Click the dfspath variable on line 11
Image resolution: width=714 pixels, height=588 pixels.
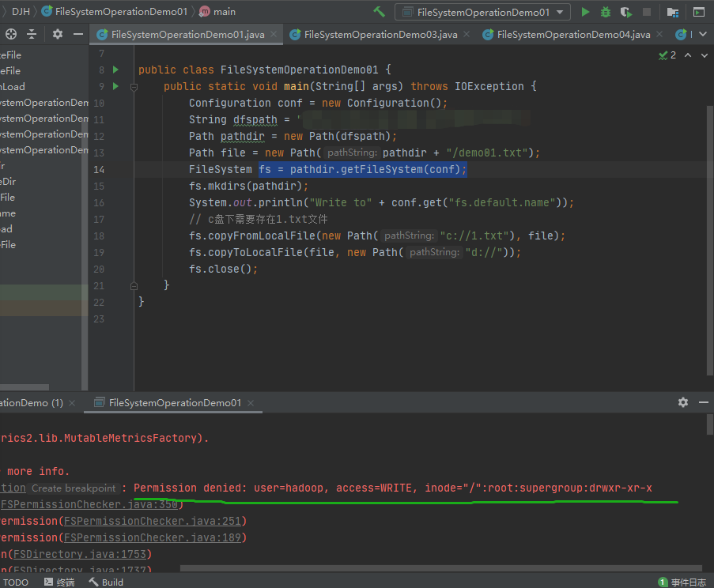click(x=255, y=119)
